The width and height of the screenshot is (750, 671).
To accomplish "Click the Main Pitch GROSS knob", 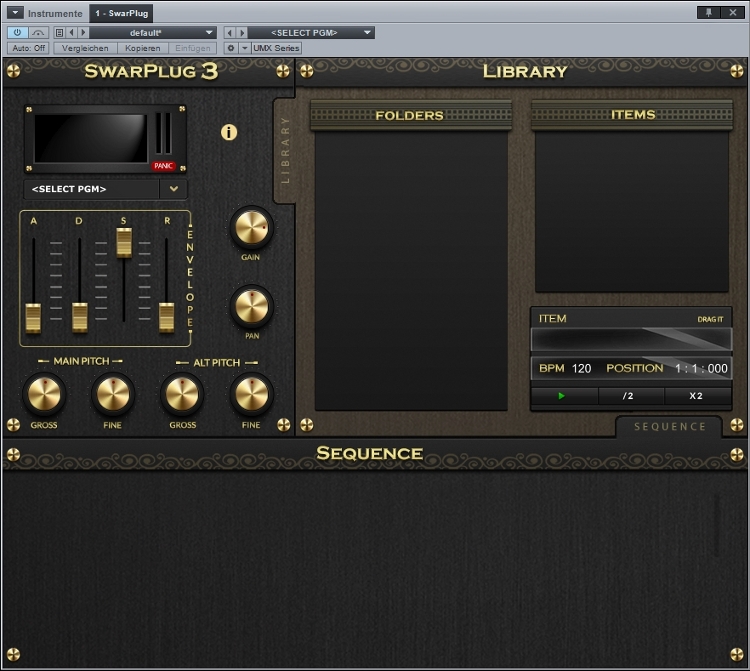I will click(44, 394).
